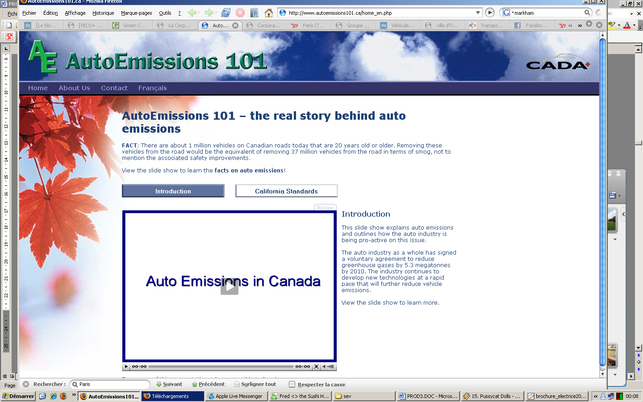Open the brochure_electrice taskbar item
The image size is (643, 402).
tap(556, 396)
